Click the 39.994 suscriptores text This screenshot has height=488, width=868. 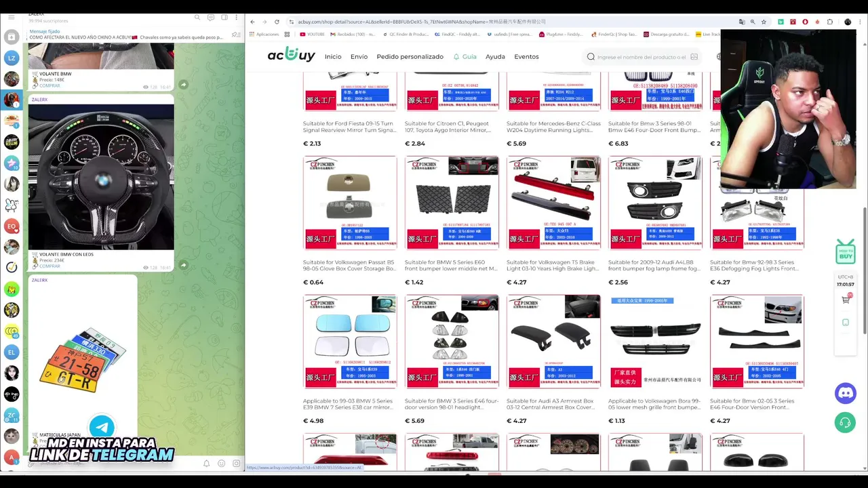pos(48,21)
